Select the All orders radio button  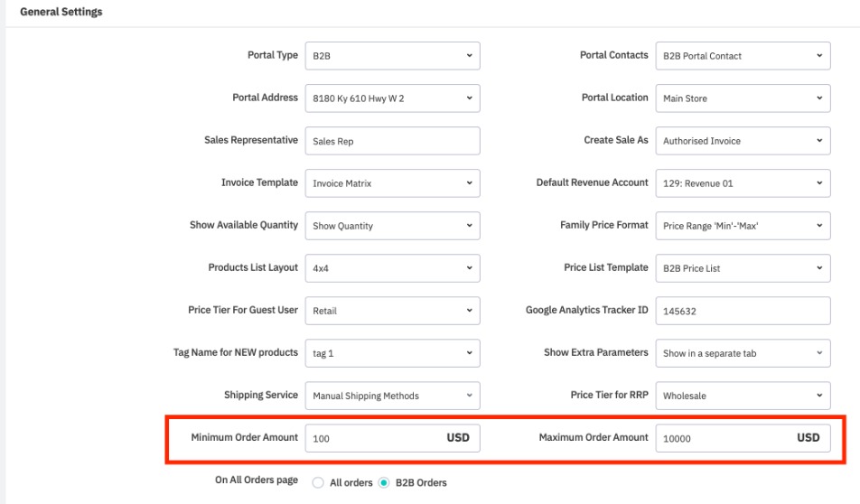point(318,483)
